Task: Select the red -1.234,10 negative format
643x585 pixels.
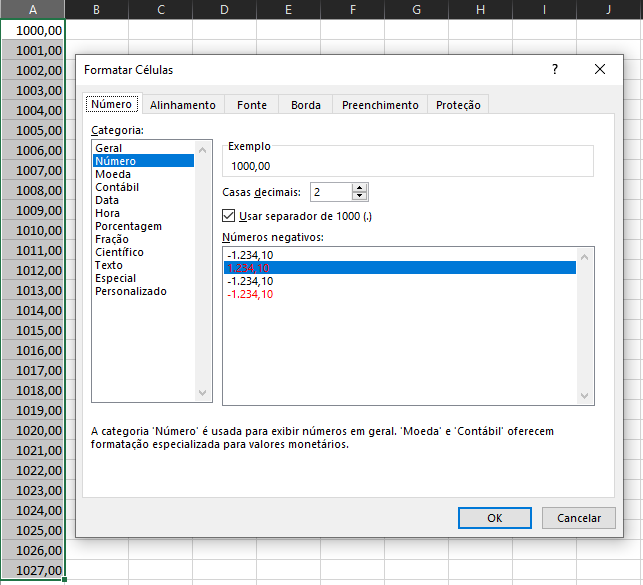Action: pyautogui.click(x=400, y=294)
